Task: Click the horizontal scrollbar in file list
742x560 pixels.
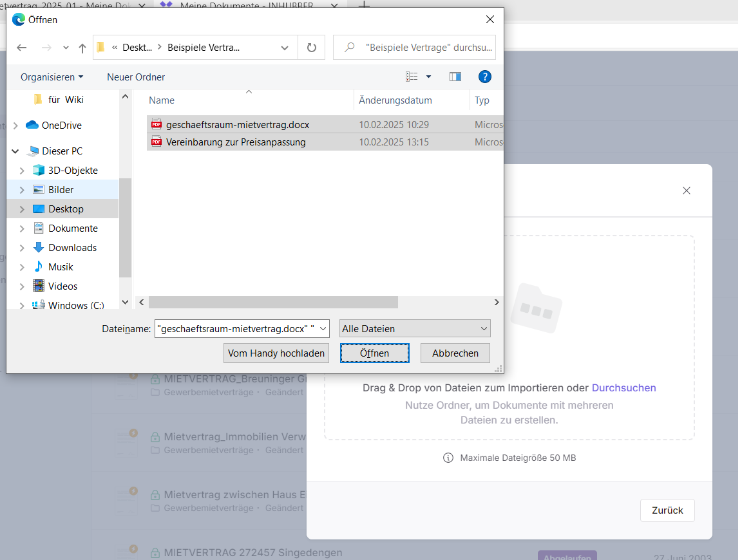Action: pos(273,303)
